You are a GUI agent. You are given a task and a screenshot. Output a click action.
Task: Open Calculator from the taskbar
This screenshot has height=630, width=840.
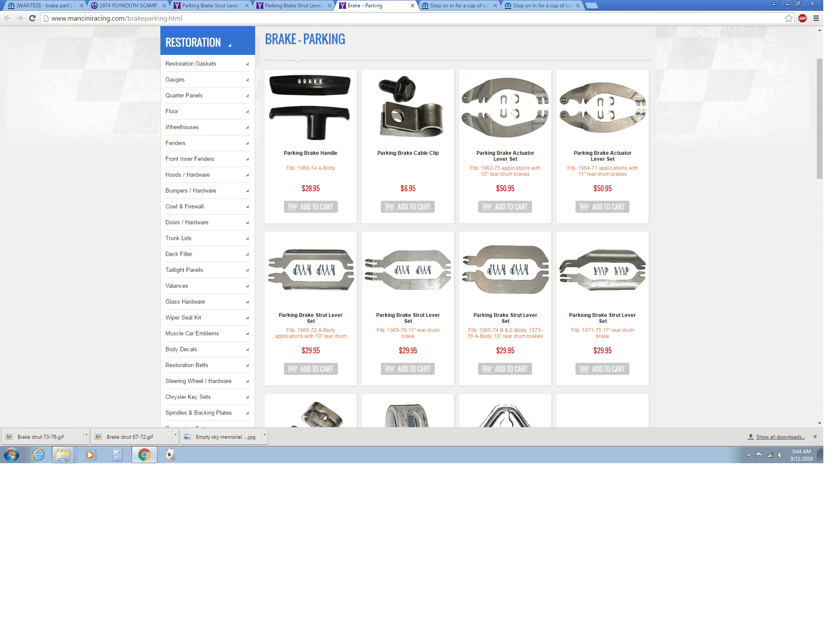[117, 455]
